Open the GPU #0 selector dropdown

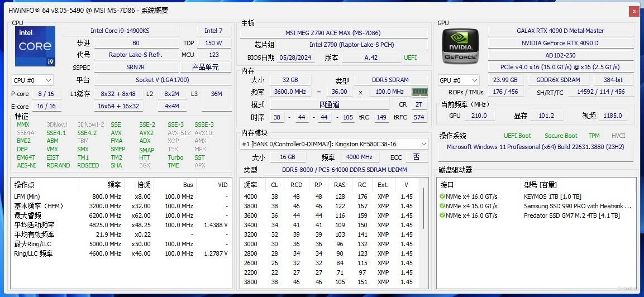[x=459, y=80]
